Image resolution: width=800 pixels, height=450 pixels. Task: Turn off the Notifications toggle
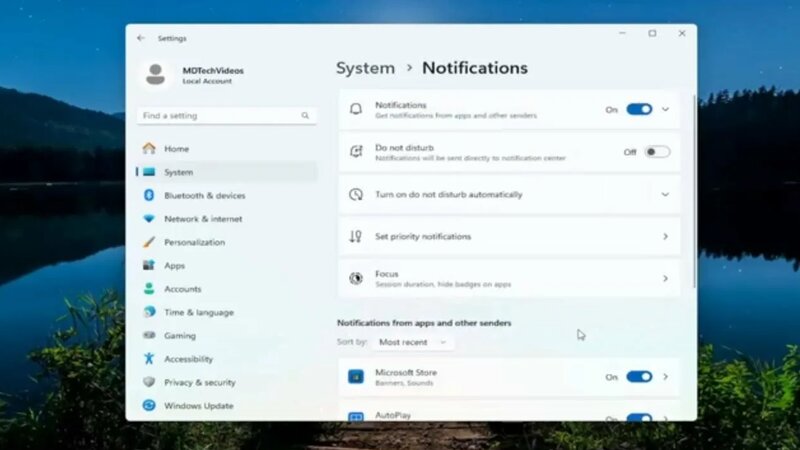coord(639,109)
